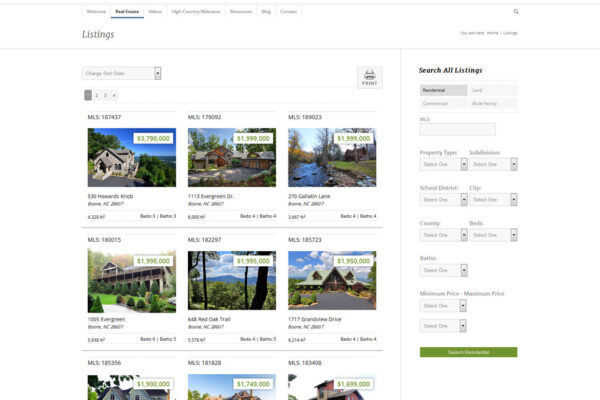Click the green Search Residential button
The width and height of the screenshot is (600, 400).
[468, 352]
